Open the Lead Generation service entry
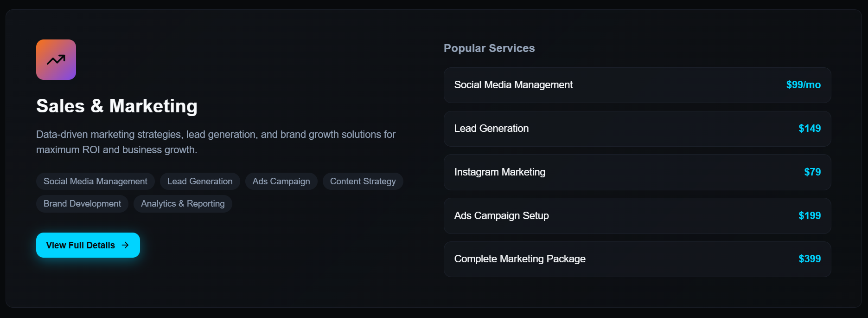This screenshot has height=318, width=868. 637,129
